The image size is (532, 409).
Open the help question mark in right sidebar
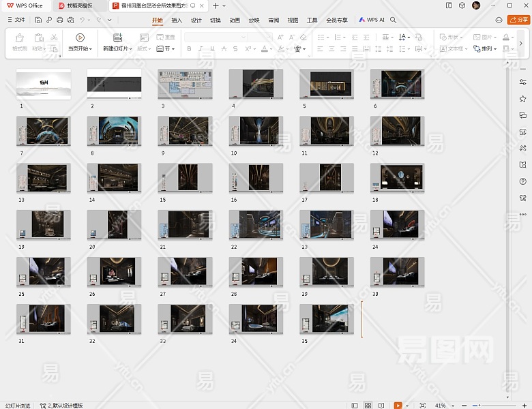click(x=522, y=181)
